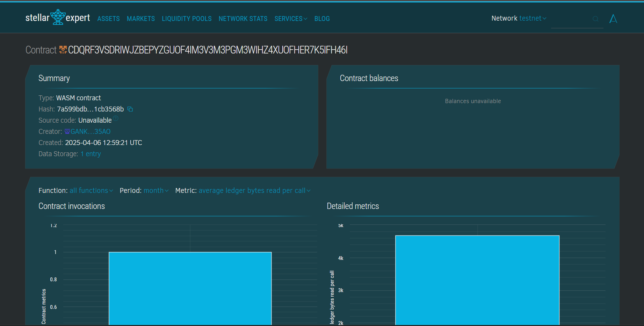Copy the contract hash to clipboard
This screenshot has width=644, height=326.
[130, 109]
